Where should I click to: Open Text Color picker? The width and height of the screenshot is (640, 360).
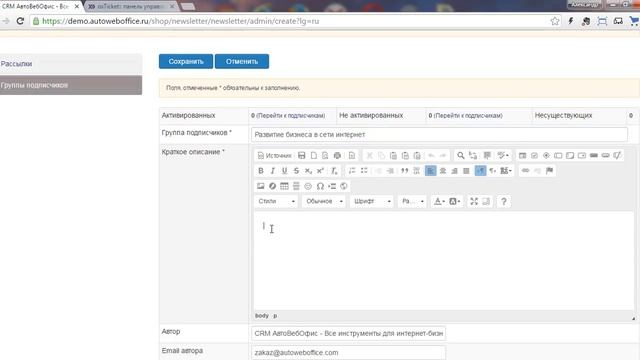[x=439, y=201]
